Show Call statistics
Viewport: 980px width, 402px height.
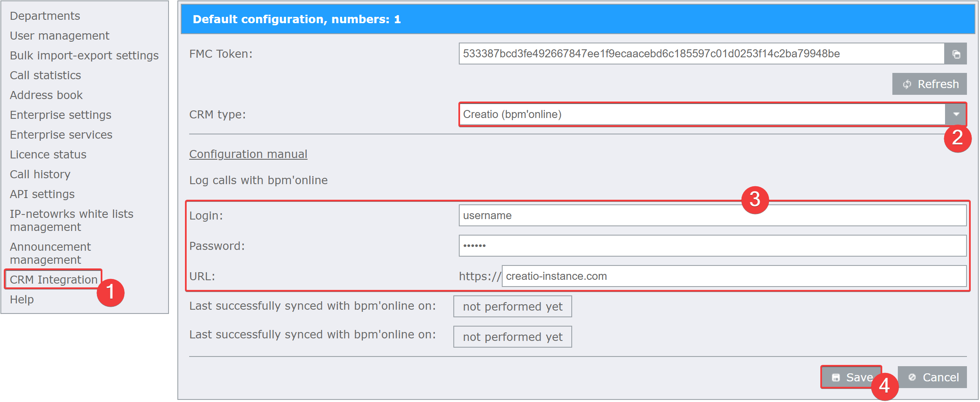click(x=46, y=75)
